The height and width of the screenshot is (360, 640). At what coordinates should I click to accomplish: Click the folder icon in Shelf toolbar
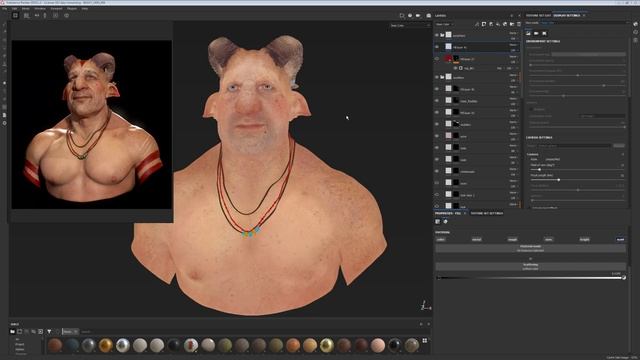pos(13,331)
